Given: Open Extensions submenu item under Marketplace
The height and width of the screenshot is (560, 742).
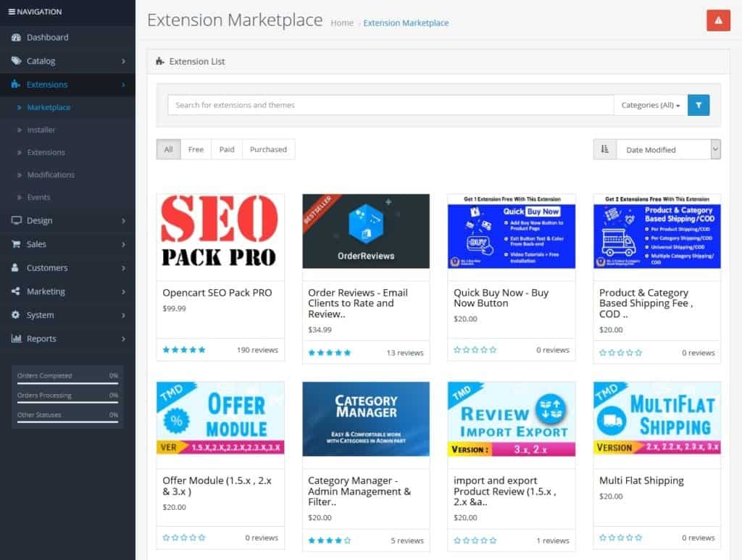Looking at the screenshot, I should 46,152.
